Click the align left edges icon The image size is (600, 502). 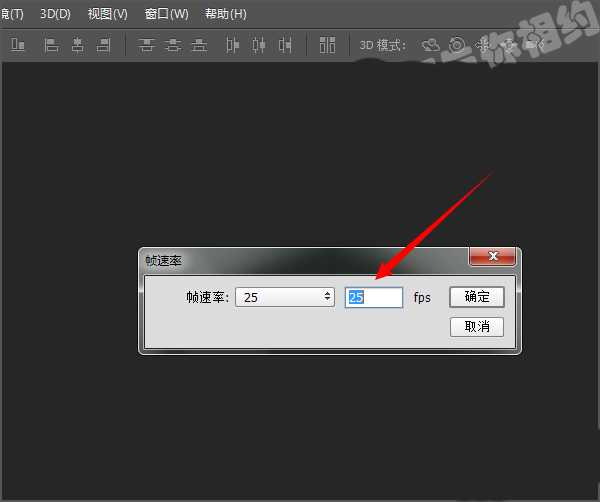coord(51,45)
